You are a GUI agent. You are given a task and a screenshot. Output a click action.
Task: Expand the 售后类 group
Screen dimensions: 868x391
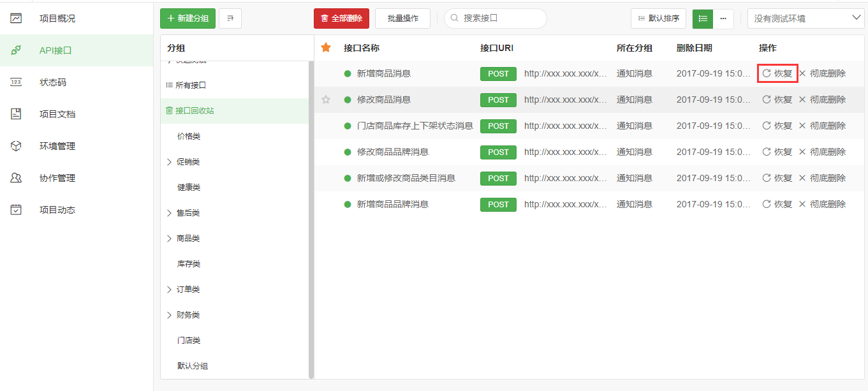[169, 213]
